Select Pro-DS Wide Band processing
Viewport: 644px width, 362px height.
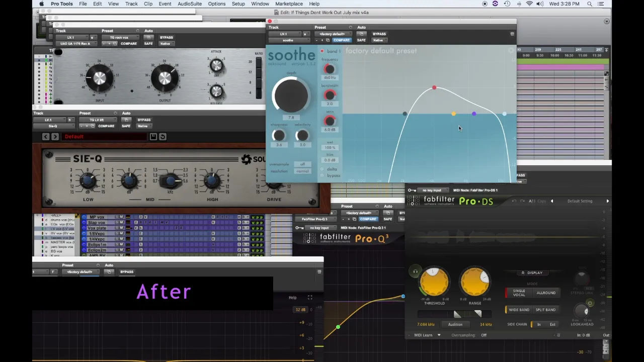pos(518,310)
